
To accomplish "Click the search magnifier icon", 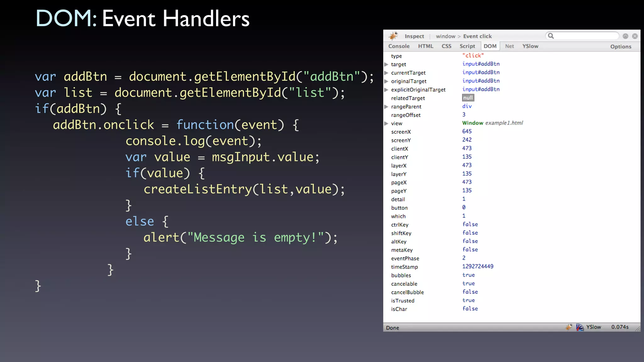I will click(551, 36).
